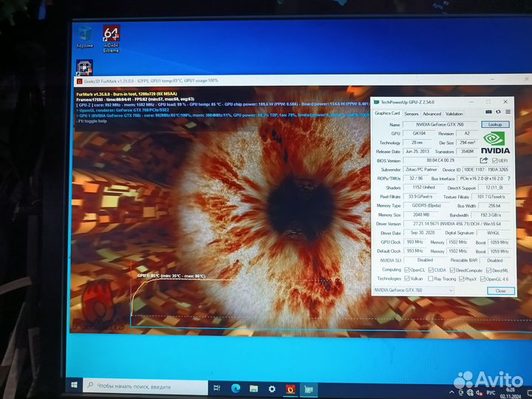Open the AIDA64 Extreme desktop shortcut
Viewport: 532px width, 399px height.
(x=112, y=35)
